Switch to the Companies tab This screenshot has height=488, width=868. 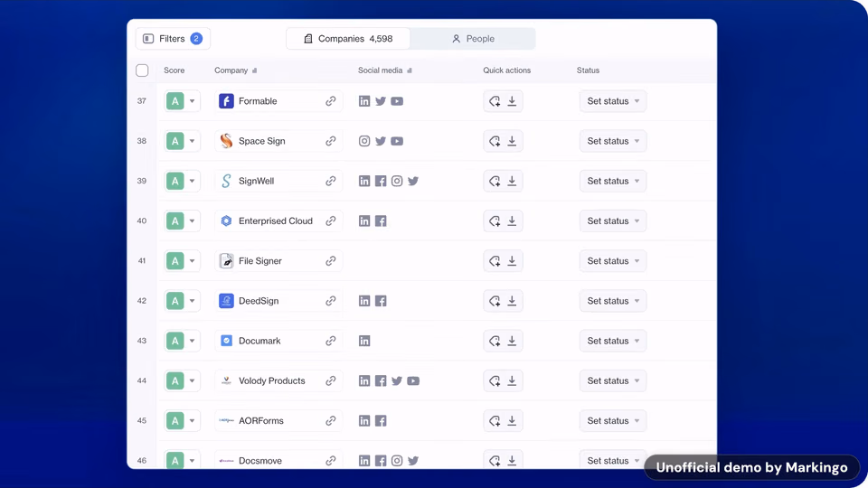point(348,39)
